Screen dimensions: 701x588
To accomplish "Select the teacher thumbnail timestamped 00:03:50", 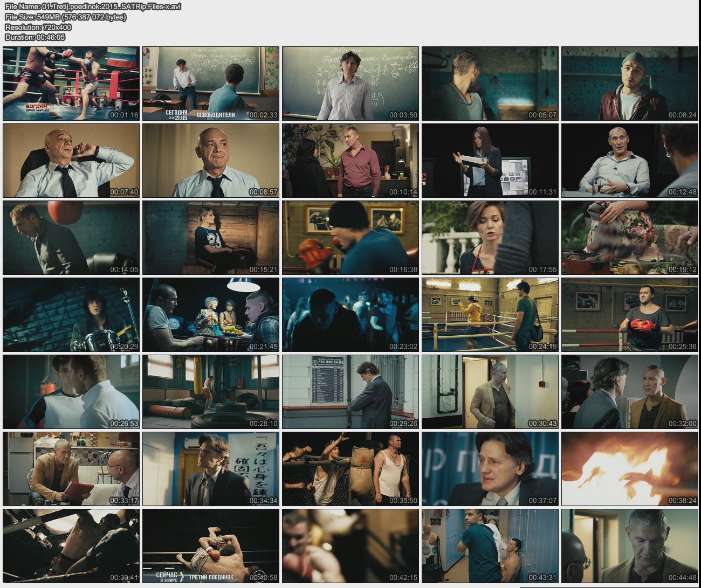I will [x=350, y=84].
